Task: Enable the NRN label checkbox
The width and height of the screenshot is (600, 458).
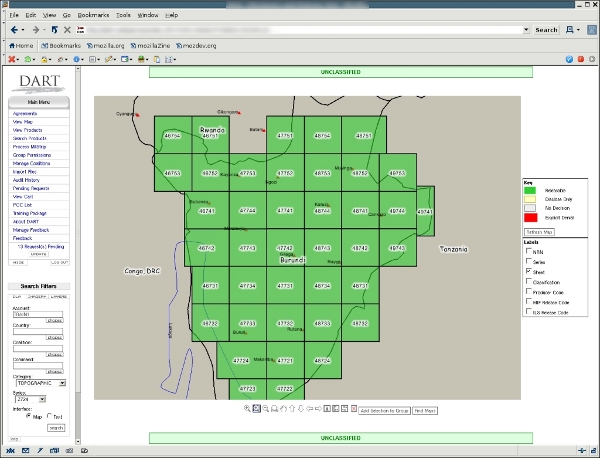Action: [x=529, y=251]
